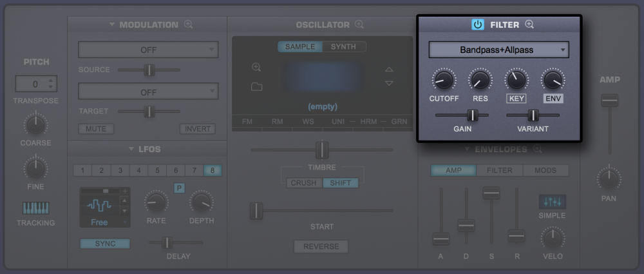Toggle the modulation MUTE button
Viewport: 644px width, 274px height.
click(x=96, y=129)
